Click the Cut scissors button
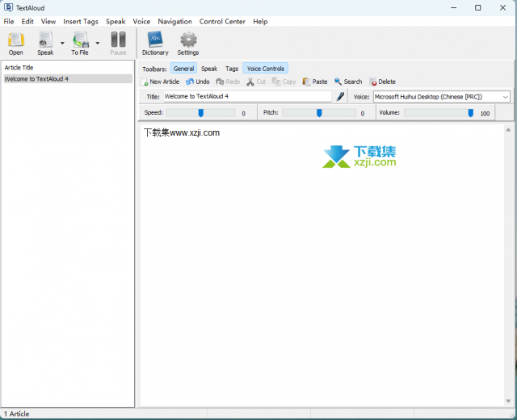Screen dimensions: 517x420 (x=256, y=82)
